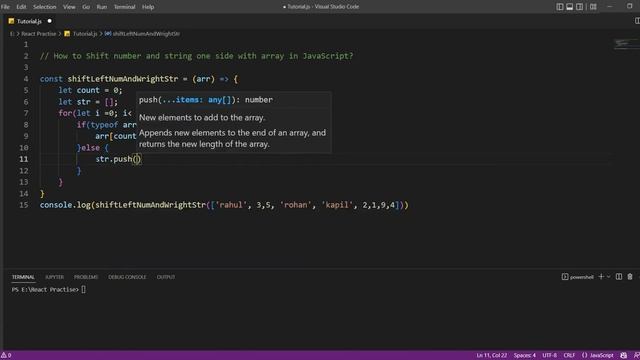Click the closing brace on line 14
640x360 pixels.
coord(42,193)
